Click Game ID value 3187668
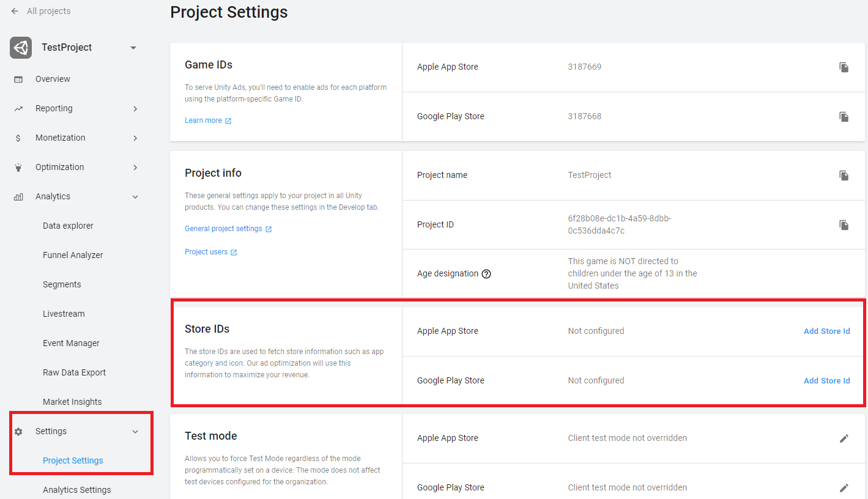The width and height of the screenshot is (868, 499). coord(584,116)
